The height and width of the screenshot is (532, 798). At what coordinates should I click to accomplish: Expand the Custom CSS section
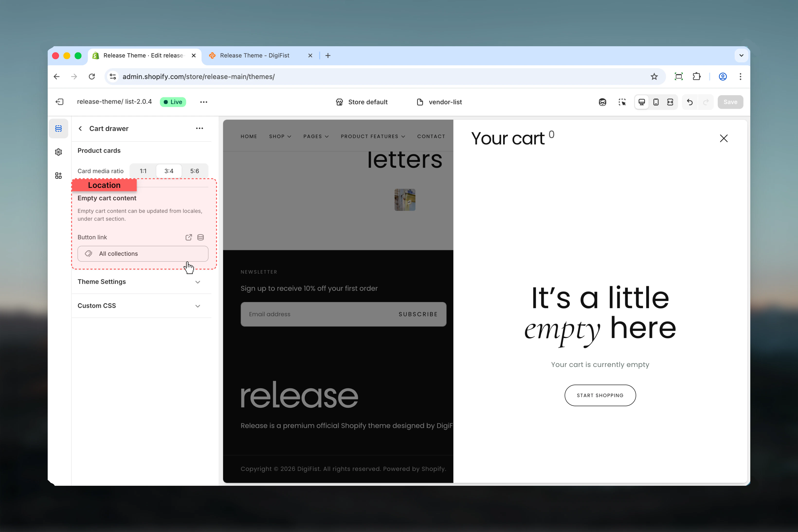tap(141, 306)
